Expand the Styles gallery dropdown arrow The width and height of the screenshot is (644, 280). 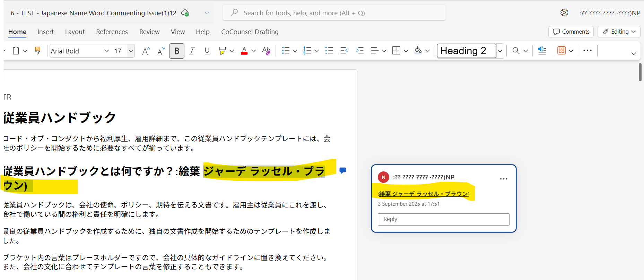point(500,51)
